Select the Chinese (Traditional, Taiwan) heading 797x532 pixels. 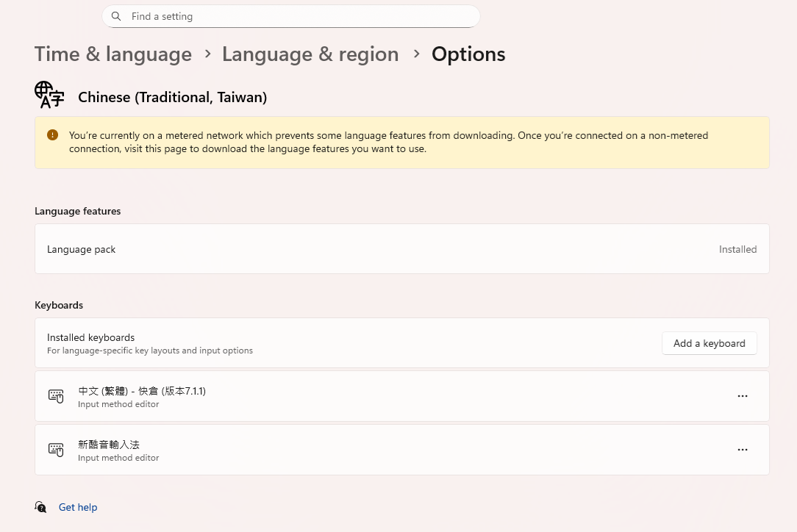point(172,97)
